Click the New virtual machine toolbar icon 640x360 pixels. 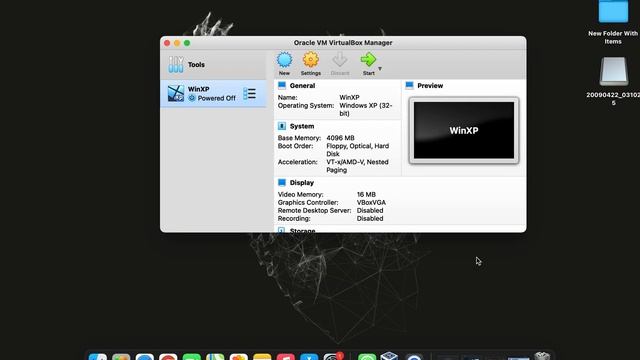pyautogui.click(x=284, y=60)
